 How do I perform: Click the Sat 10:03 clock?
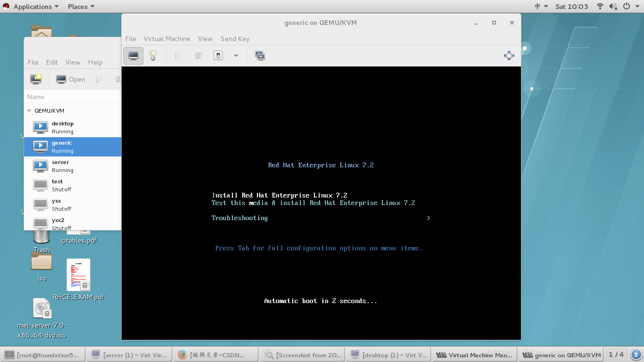coord(572,7)
